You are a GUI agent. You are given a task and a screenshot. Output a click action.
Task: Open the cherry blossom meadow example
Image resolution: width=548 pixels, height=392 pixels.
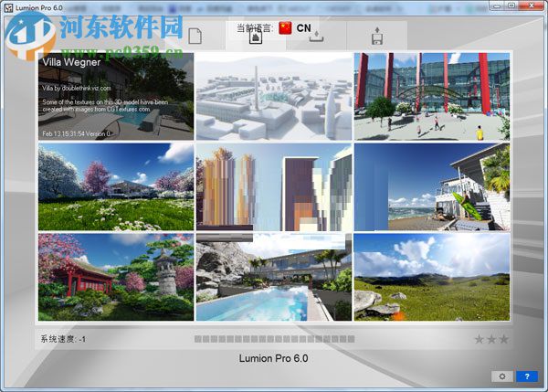tap(116, 186)
